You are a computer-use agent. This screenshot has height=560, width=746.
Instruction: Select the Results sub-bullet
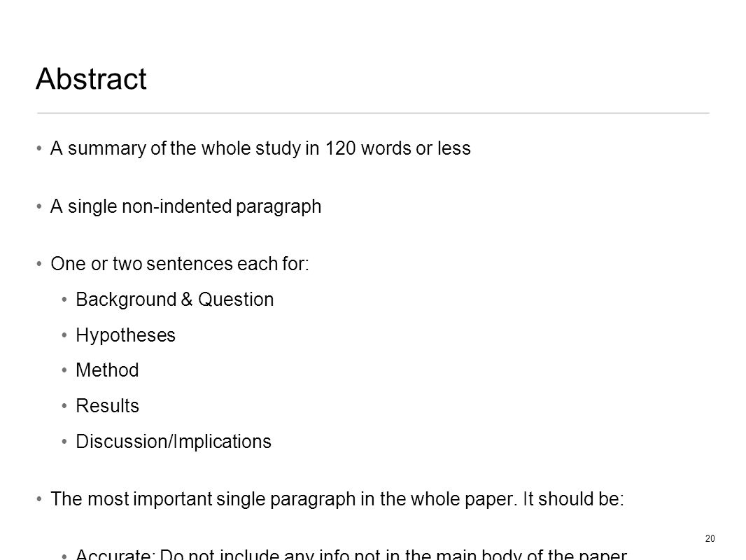click(x=107, y=406)
